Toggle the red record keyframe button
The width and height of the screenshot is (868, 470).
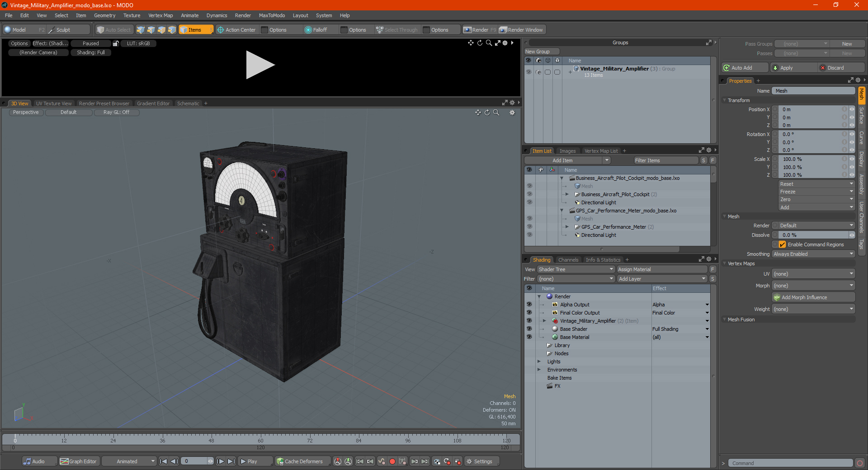pyautogui.click(x=392, y=461)
